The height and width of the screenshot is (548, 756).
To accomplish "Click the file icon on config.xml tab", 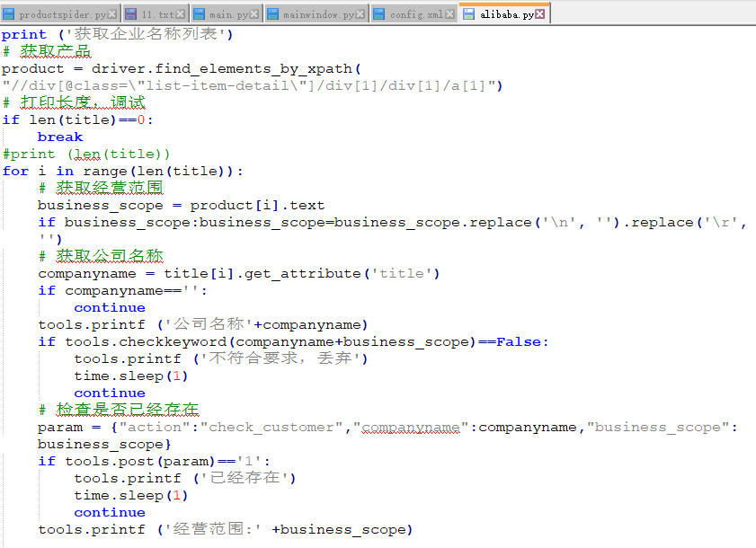I will click(x=378, y=14).
